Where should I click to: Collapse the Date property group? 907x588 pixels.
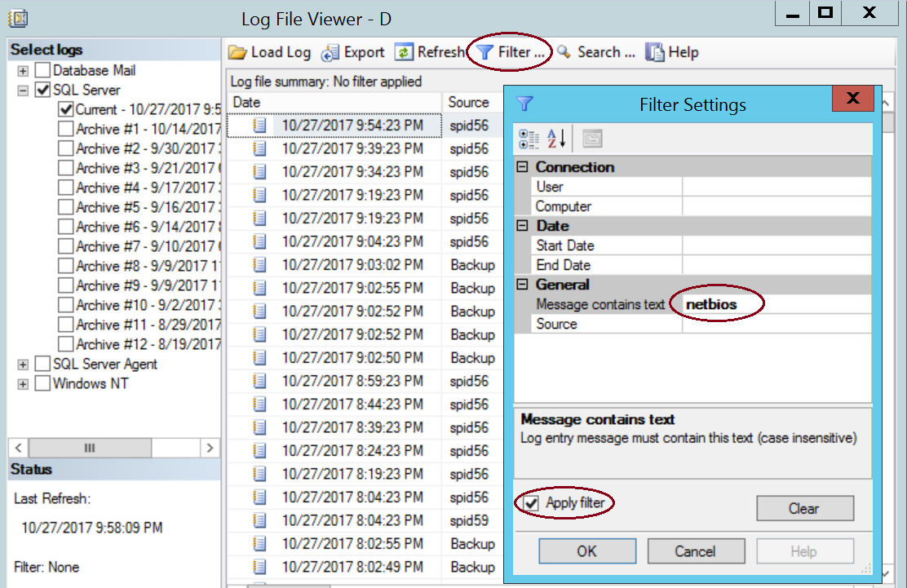[522, 225]
